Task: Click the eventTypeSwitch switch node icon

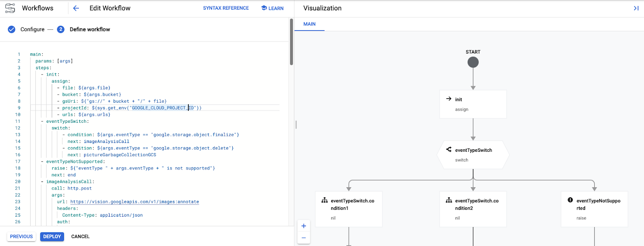Action: click(x=449, y=150)
